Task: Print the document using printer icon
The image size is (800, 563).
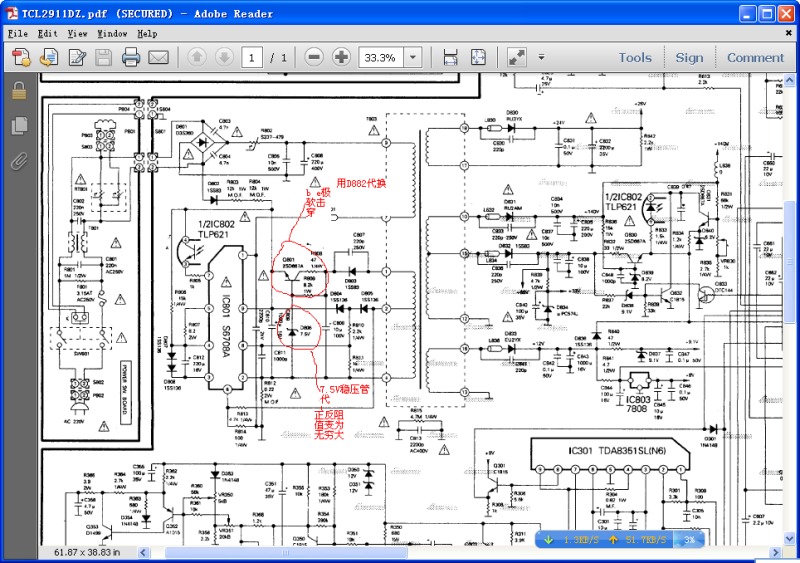Action: [x=131, y=57]
